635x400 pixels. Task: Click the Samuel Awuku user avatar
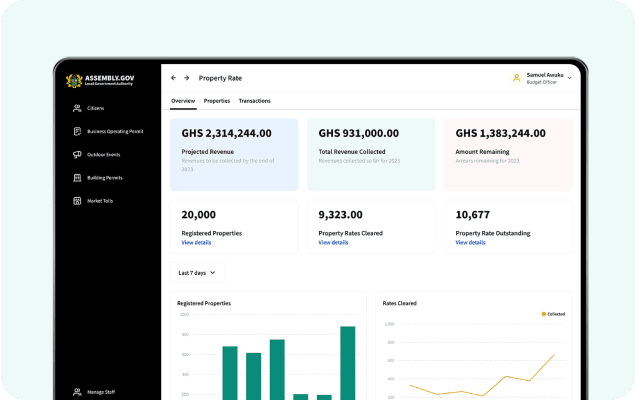tap(516, 78)
